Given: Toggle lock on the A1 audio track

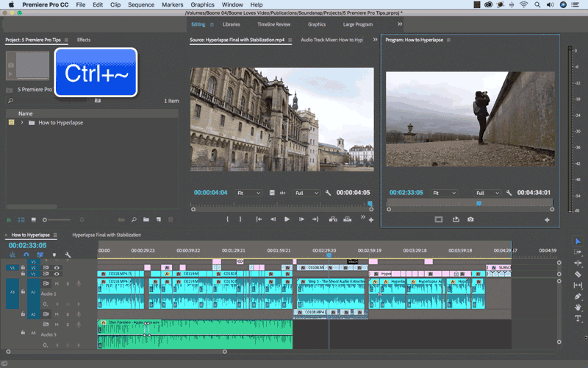Looking at the screenshot, I should (x=23, y=291).
